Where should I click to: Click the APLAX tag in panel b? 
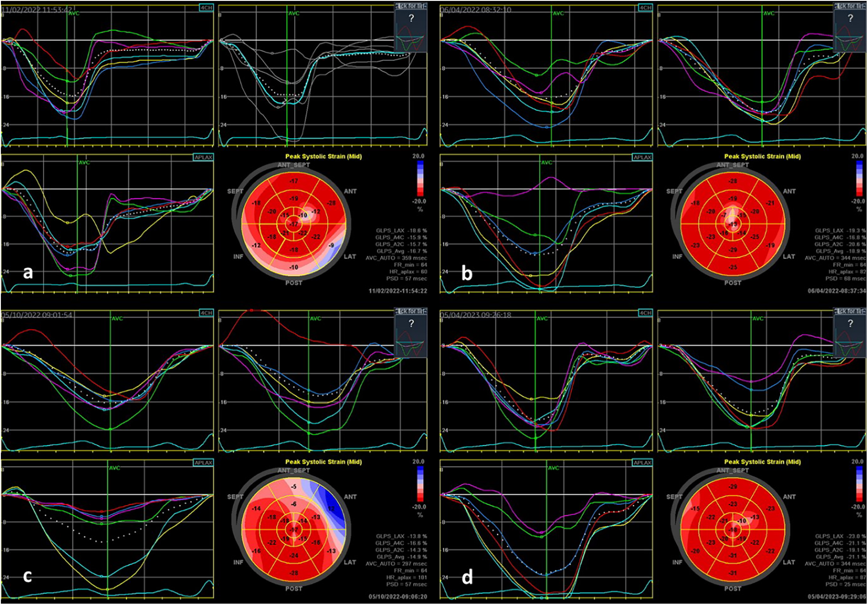[642, 157]
